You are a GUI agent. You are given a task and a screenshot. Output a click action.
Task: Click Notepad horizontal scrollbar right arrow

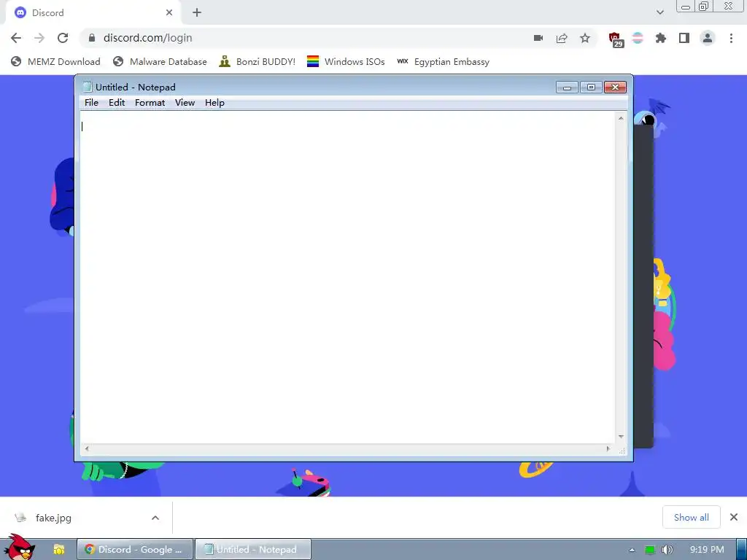(608, 448)
